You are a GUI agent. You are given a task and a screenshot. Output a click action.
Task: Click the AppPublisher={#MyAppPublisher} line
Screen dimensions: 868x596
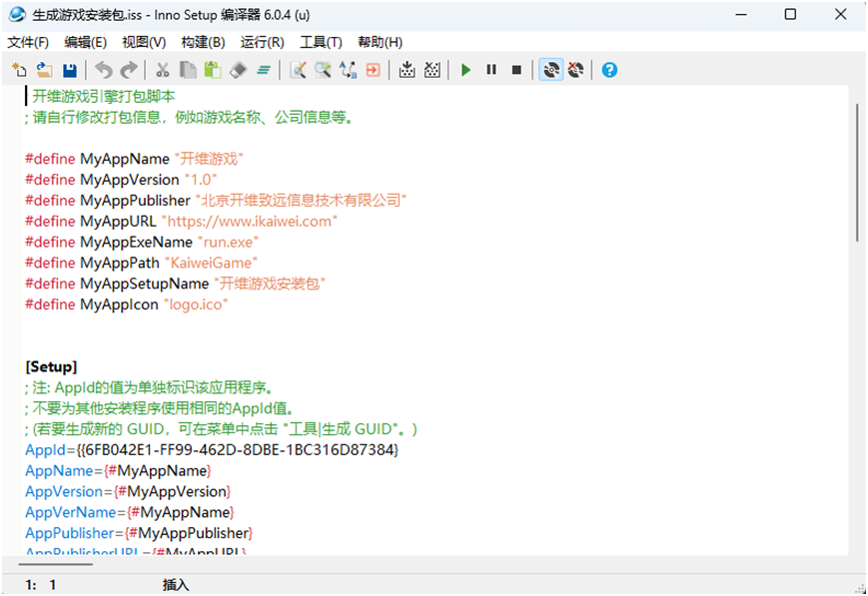click(139, 533)
